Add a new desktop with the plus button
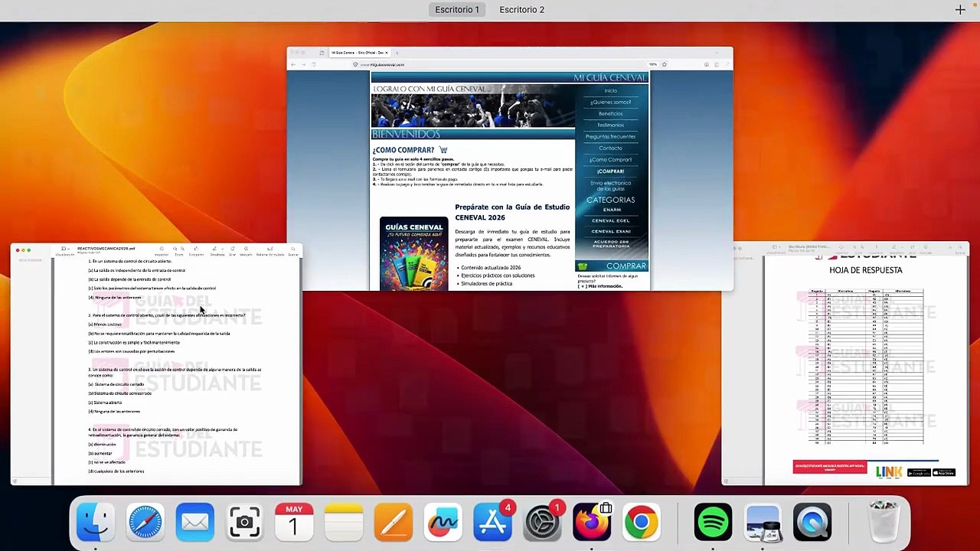This screenshot has height=551, width=980. (960, 10)
